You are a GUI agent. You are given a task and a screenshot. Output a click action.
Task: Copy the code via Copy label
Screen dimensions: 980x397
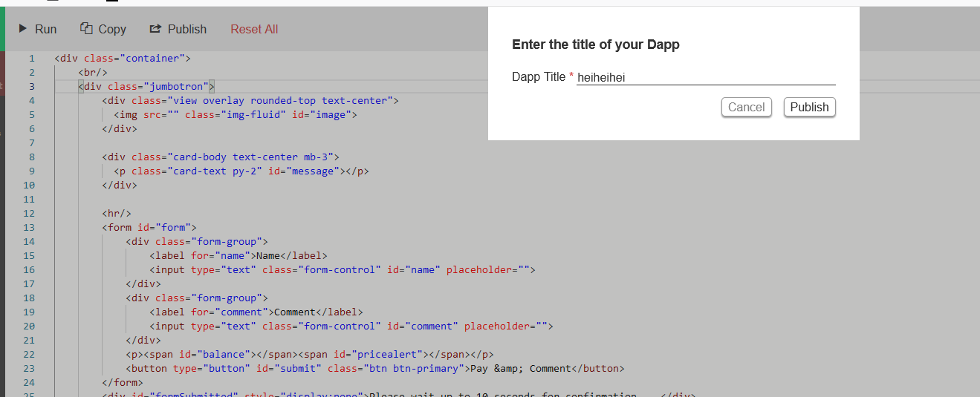pyautogui.click(x=112, y=29)
